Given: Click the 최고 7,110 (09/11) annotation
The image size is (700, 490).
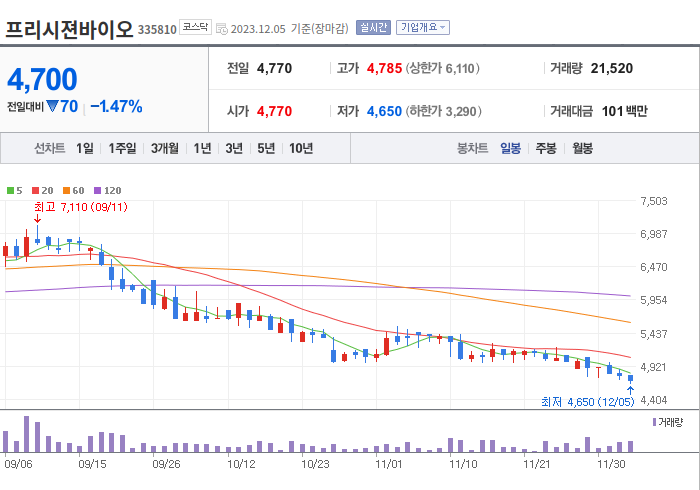Looking at the screenshot, I should coord(81,207).
